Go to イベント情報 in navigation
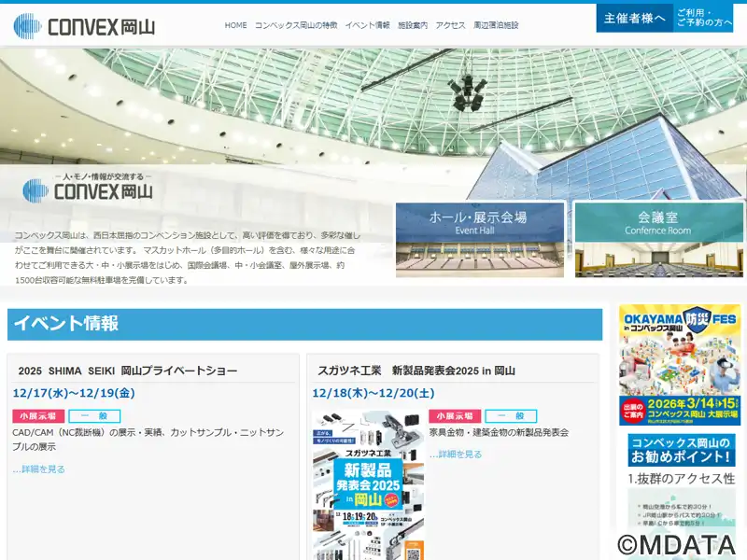This screenshot has width=747, height=560. tap(367, 25)
